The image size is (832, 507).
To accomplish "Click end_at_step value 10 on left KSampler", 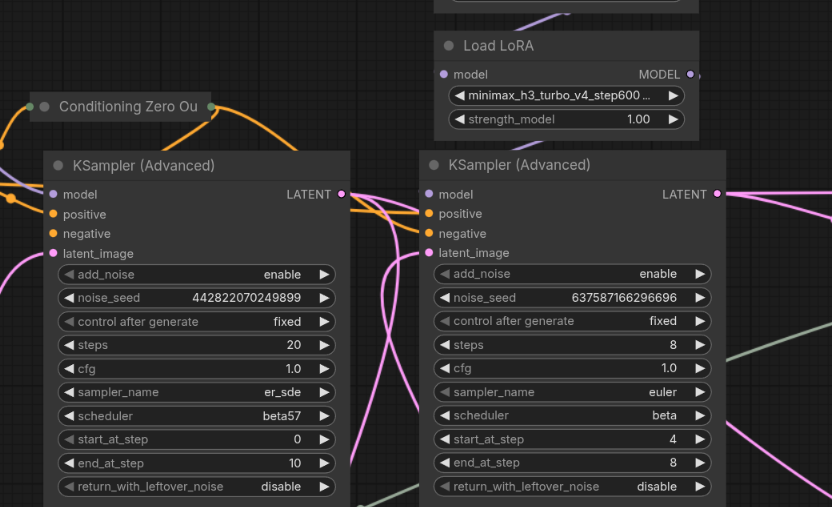I will click(295, 463).
